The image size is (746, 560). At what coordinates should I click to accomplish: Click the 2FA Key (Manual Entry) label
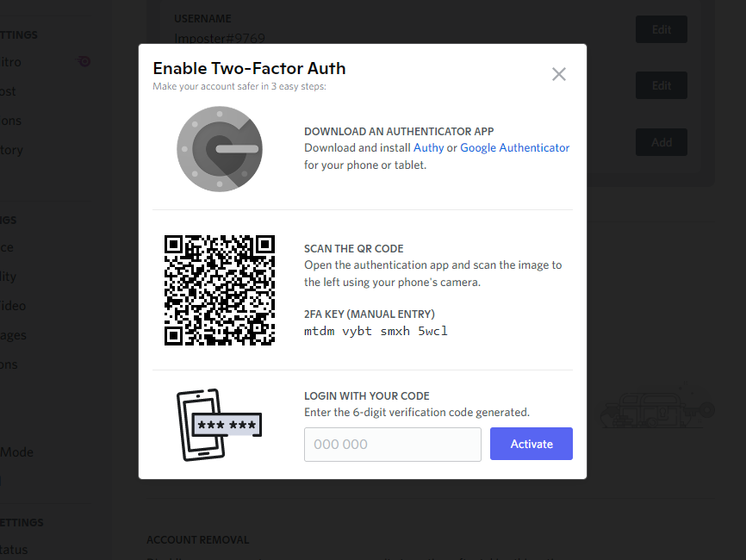(370, 314)
